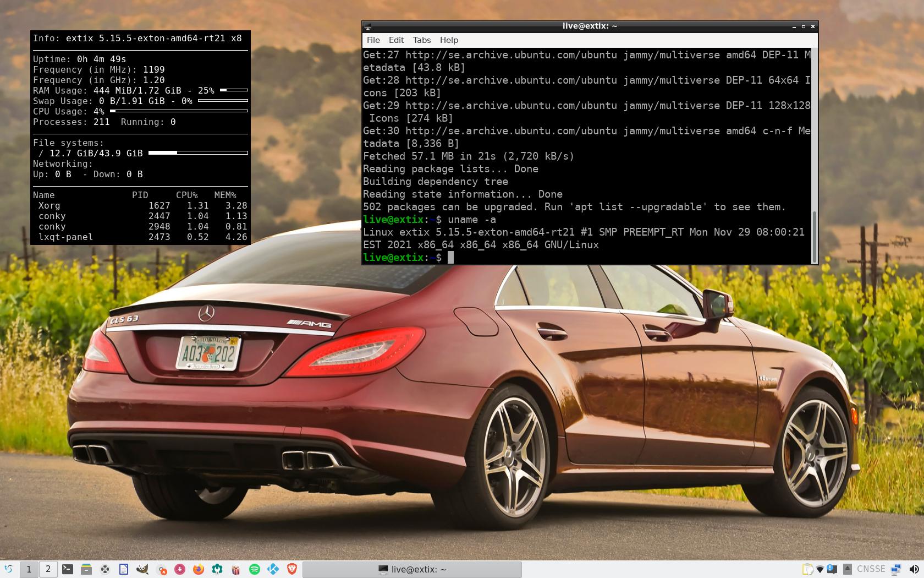
Task: Open the Wi-Fi network tray icon
Action: 820,569
